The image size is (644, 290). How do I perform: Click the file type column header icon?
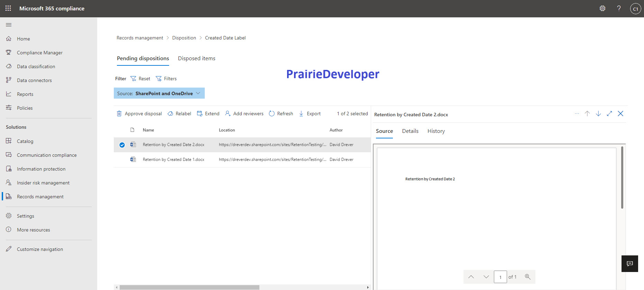(x=132, y=130)
